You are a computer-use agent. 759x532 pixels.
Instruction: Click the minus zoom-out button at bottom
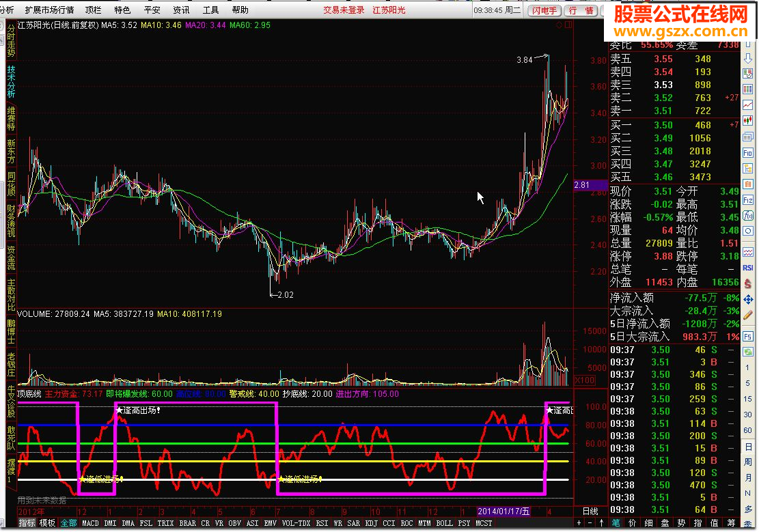(x=590, y=523)
